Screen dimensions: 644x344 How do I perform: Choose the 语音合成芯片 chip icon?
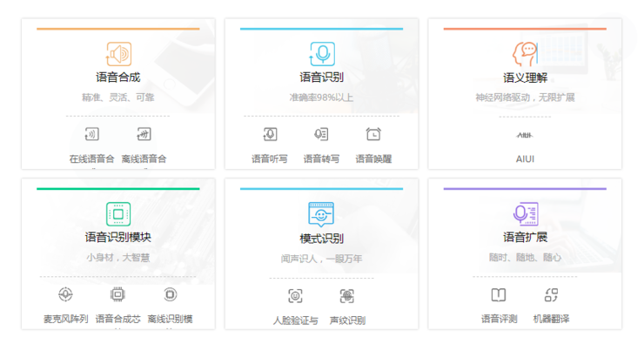click(x=117, y=294)
